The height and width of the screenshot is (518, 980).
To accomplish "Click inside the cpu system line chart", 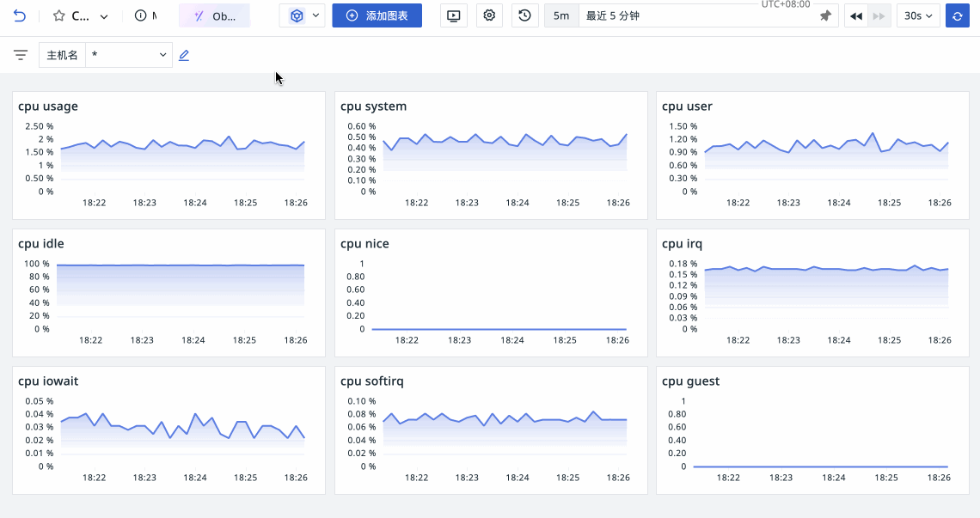I will click(x=505, y=159).
